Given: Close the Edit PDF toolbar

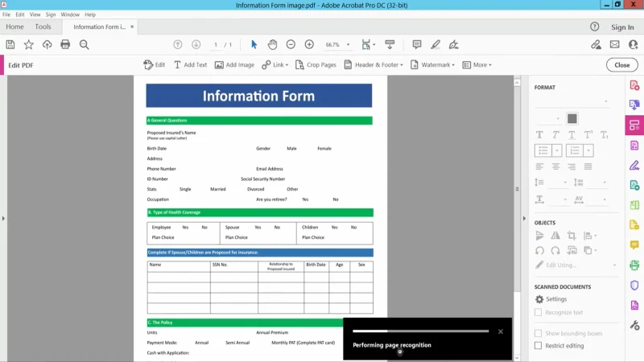Looking at the screenshot, I should click(x=621, y=65).
